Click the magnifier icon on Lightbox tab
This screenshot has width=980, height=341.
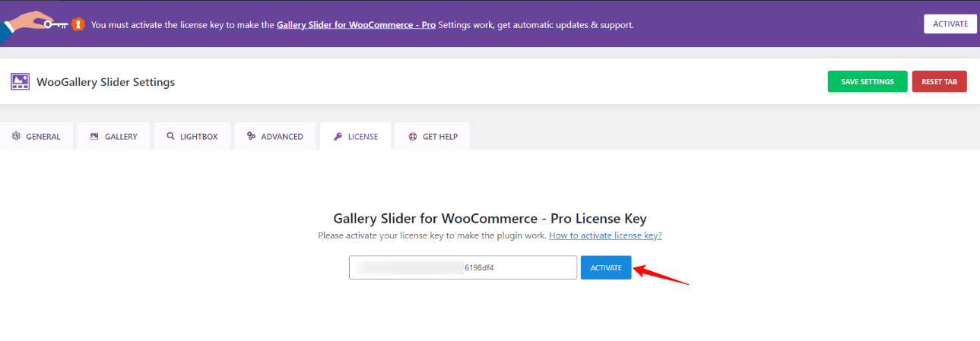tap(170, 137)
